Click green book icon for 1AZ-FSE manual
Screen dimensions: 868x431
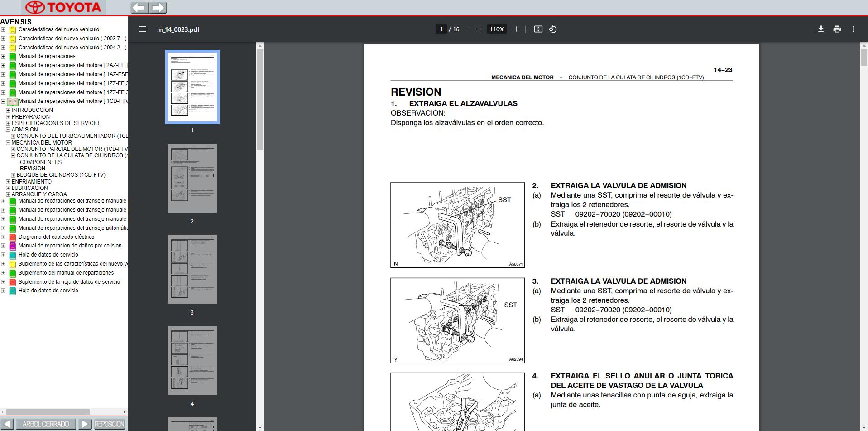pyautogui.click(x=13, y=75)
